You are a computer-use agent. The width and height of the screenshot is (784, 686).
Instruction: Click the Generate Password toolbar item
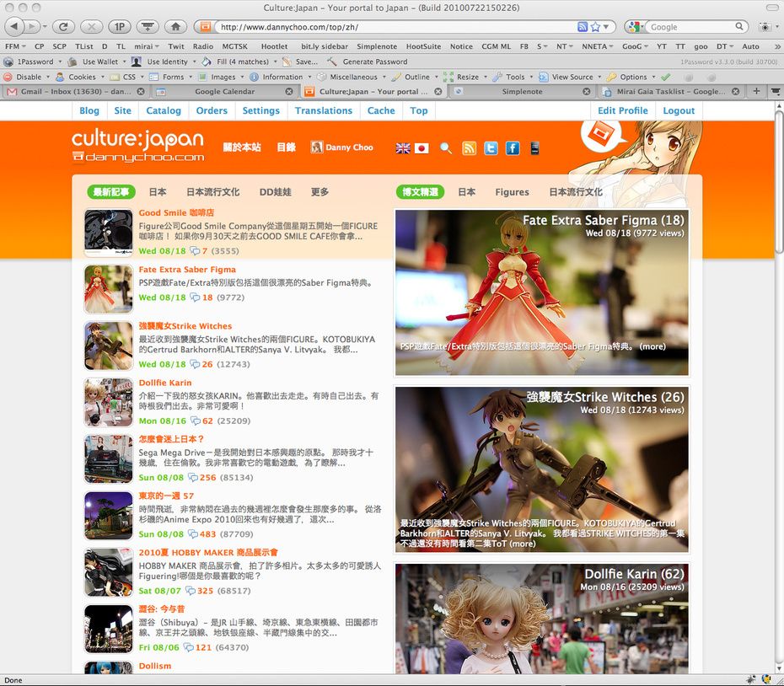click(368, 62)
